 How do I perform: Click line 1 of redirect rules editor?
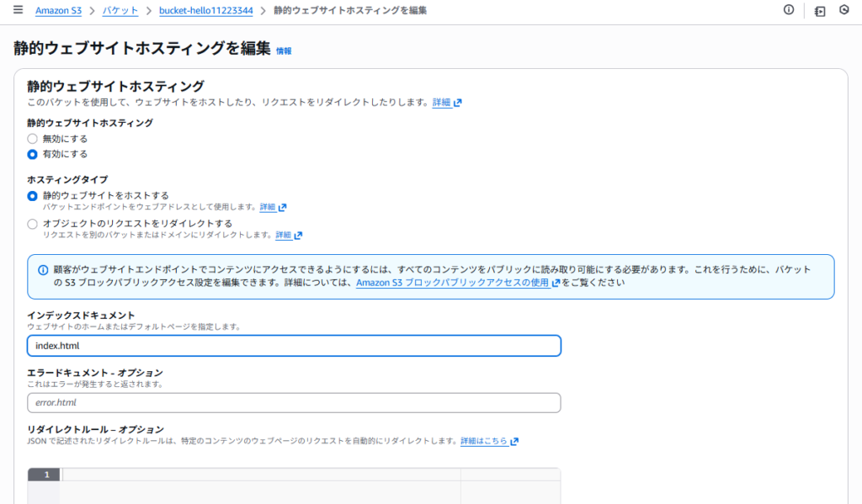click(261, 475)
